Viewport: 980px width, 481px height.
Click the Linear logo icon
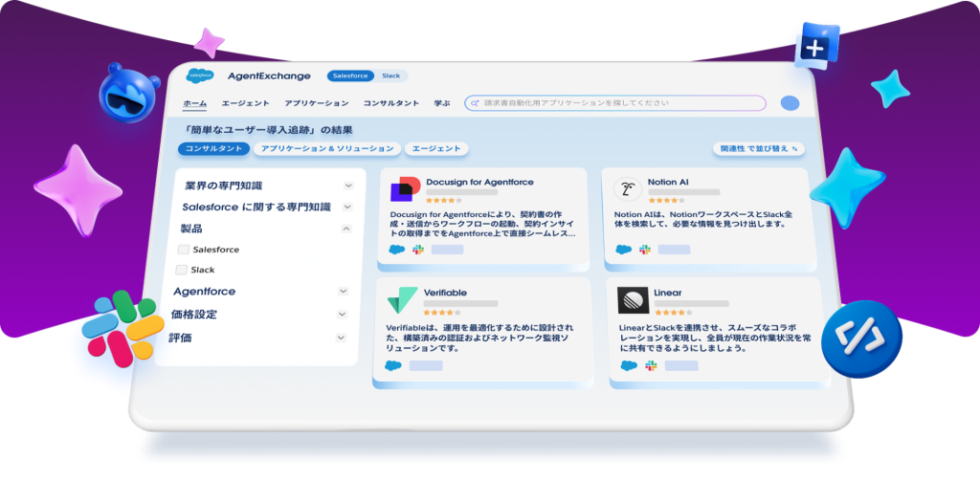click(x=634, y=300)
